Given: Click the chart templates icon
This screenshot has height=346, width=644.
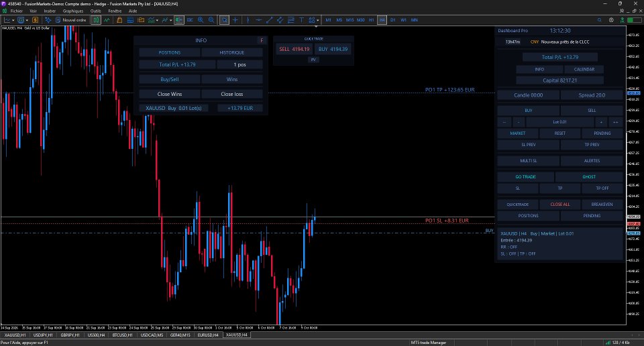Looking at the screenshot, I should tap(21, 19).
